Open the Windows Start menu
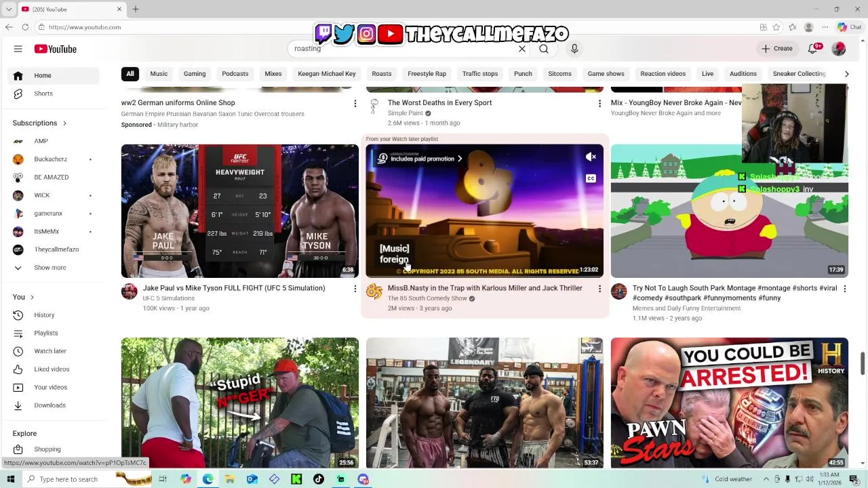Viewport: 868px width, 488px height. tap(10, 479)
